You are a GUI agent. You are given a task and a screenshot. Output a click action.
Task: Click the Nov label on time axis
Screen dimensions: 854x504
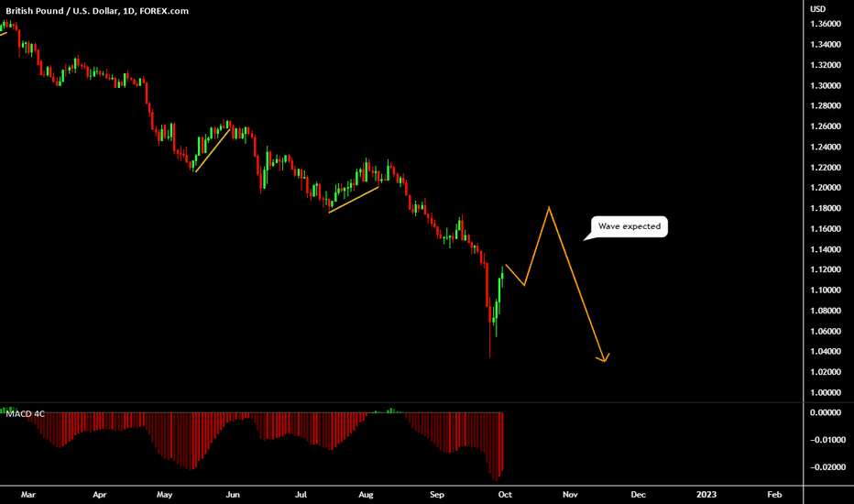coord(570,495)
